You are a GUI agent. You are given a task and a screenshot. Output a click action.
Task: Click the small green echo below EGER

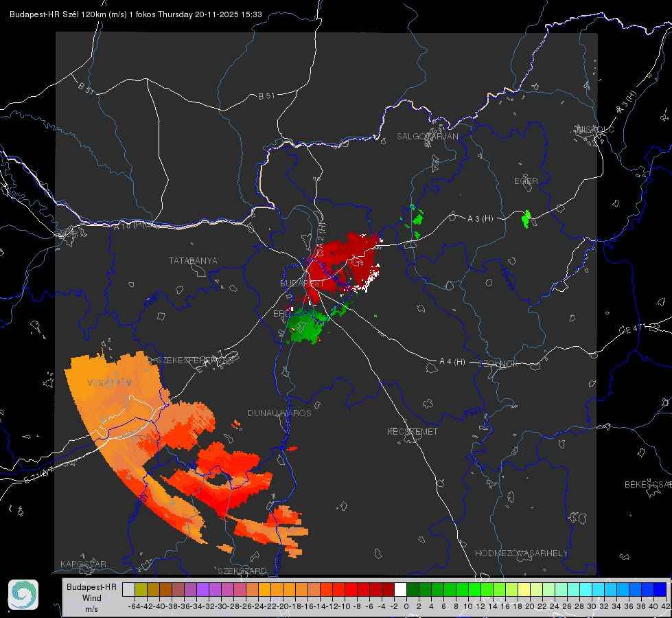[x=526, y=219]
